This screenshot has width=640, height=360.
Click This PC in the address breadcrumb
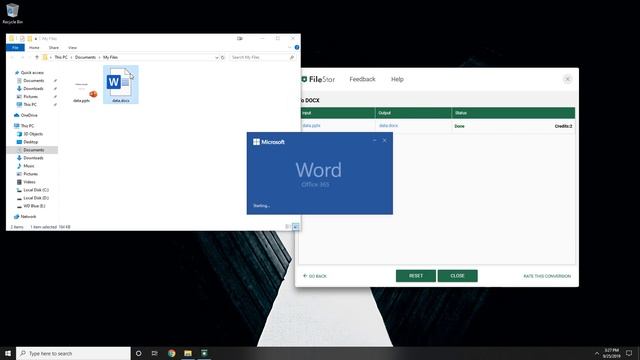tap(61, 57)
